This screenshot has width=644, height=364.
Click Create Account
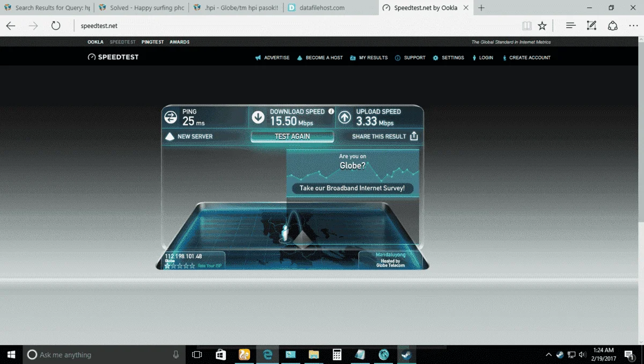(x=526, y=57)
